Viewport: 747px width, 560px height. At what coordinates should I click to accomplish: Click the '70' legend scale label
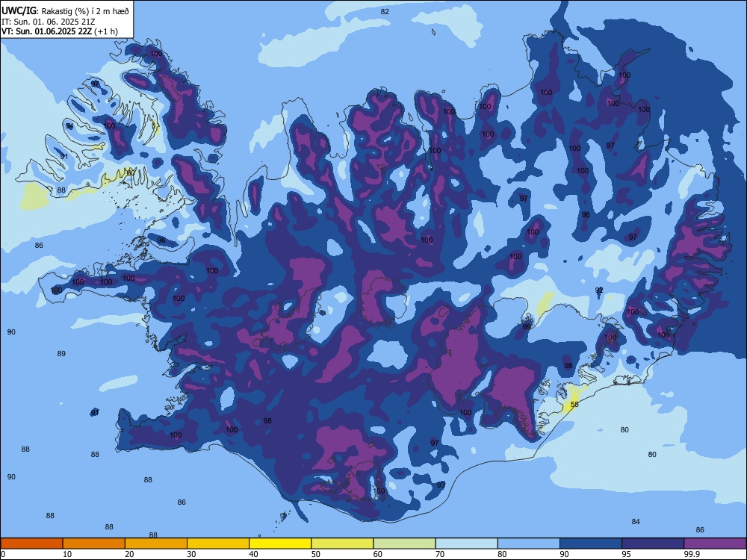pyautogui.click(x=440, y=554)
